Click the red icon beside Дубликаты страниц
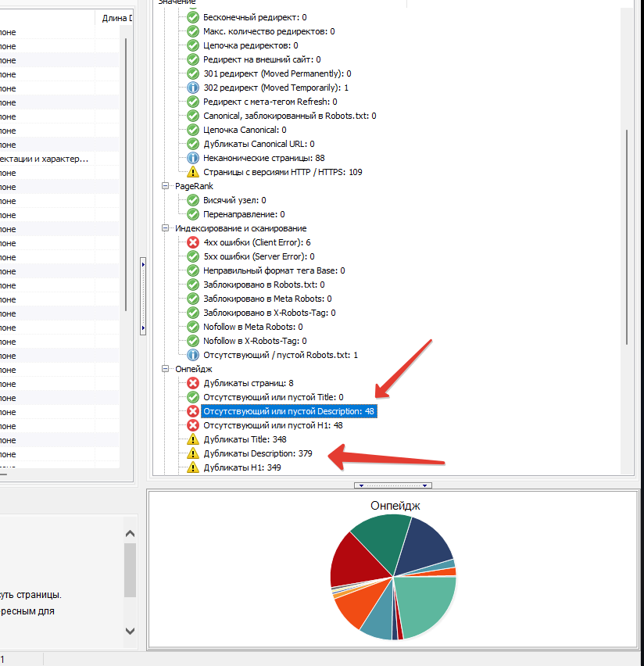 193,383
